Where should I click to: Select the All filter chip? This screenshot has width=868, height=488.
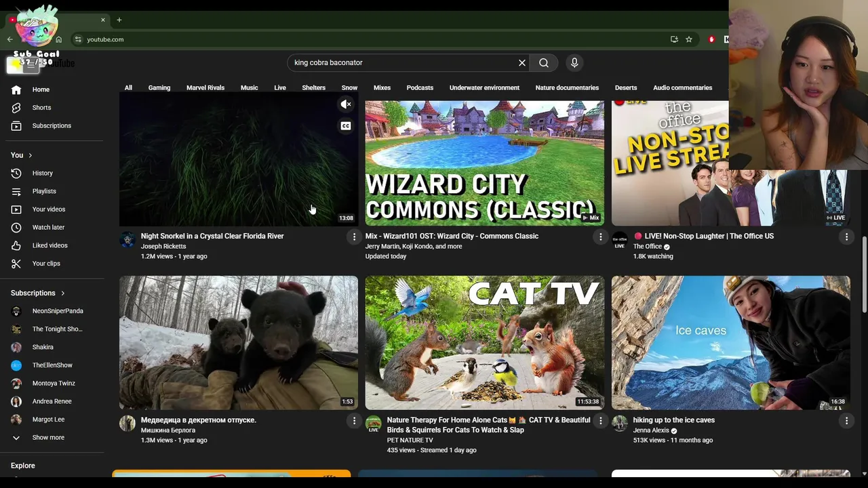click(128, 88)
